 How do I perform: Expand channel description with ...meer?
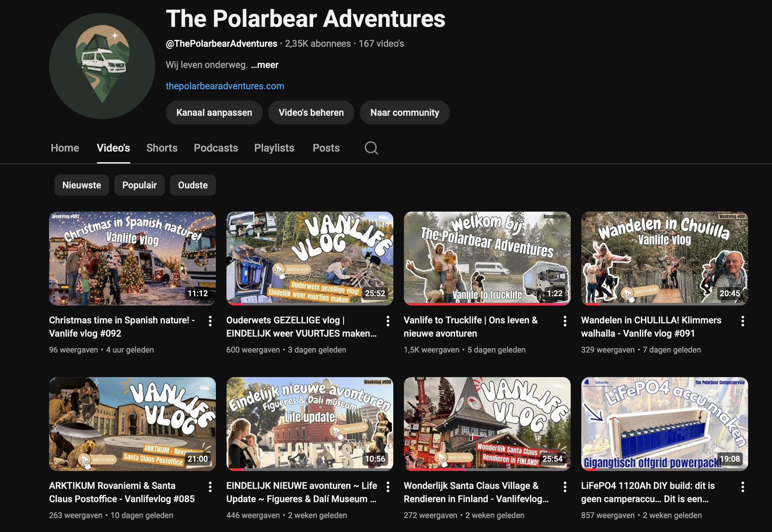pos(265,65)
